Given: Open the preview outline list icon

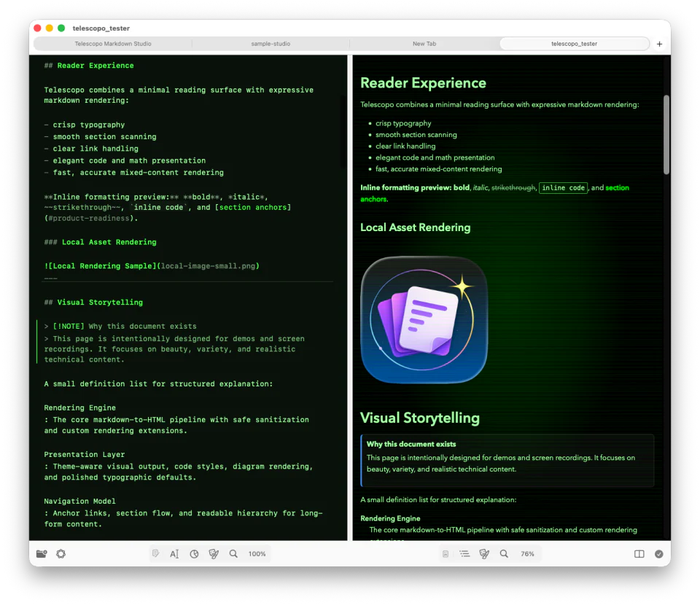Looking at the screenshot, I should 464,554.
